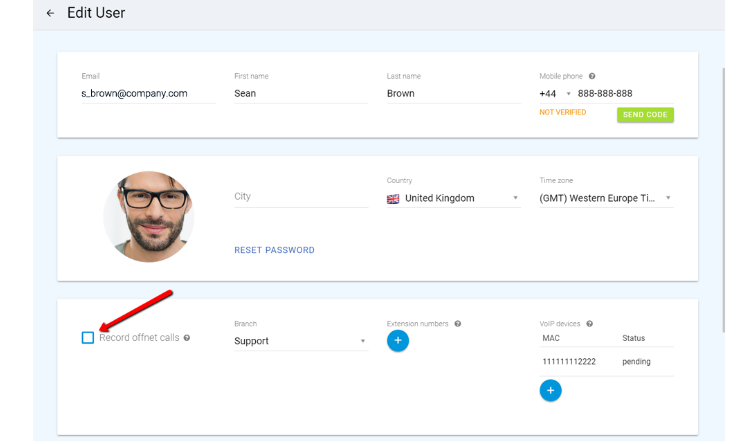Click the empty City input field

[x=300, y=197]
